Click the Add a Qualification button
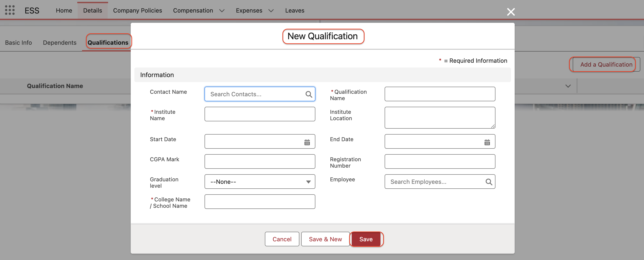 point(606,64)
